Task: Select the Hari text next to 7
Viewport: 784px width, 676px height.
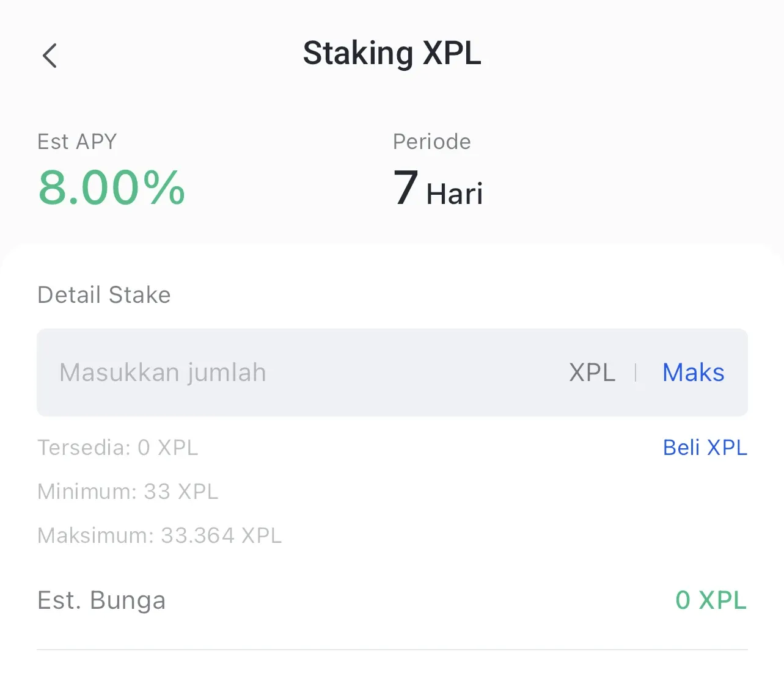Action: pyautogui.click(x=455, y=194)
